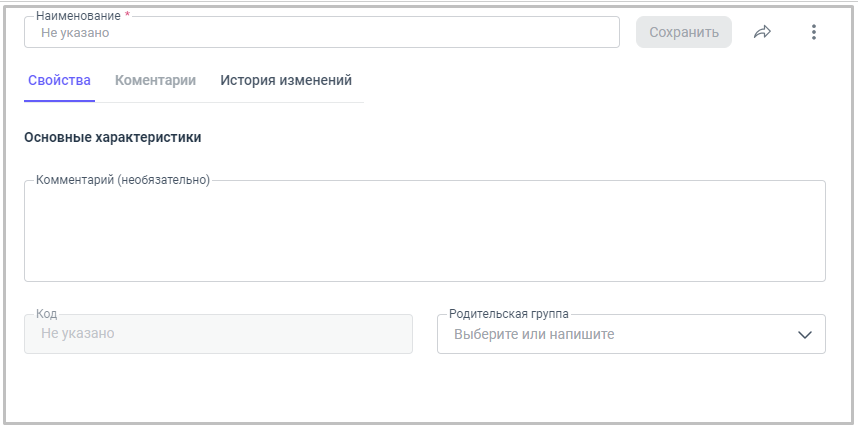Viewport: 858px width, 429px height.
Task: Click Не указано placeholder in Наименование
Action: pos(75,32)
